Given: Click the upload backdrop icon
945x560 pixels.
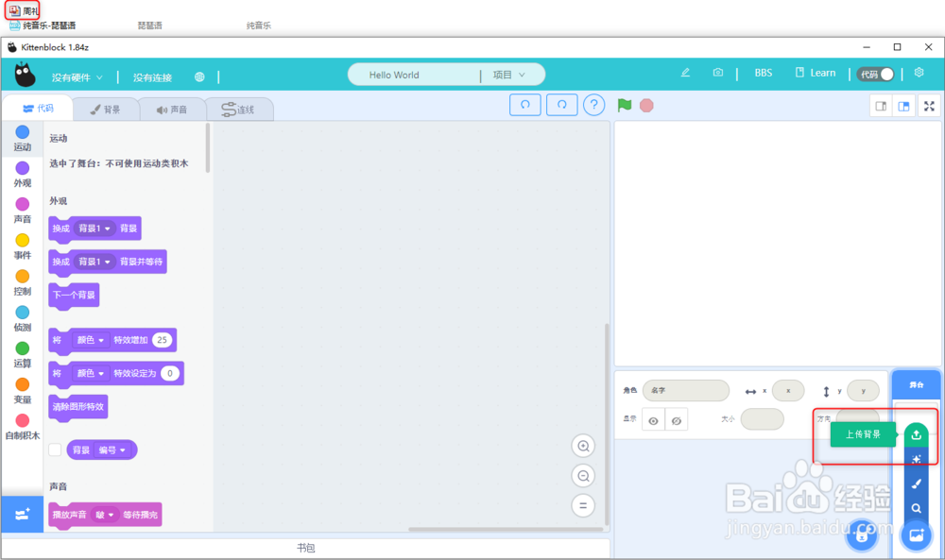Looking at the screenshot, I should [916, 434].
